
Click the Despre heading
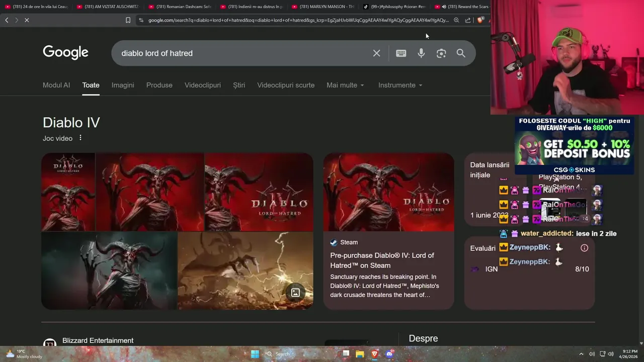coord(423,338)
